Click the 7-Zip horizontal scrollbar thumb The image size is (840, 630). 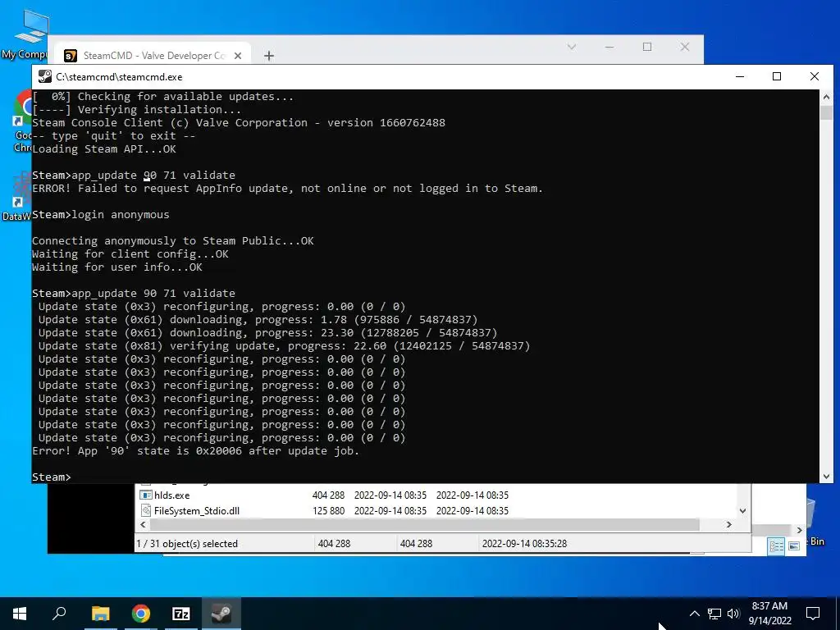(424, 524)
